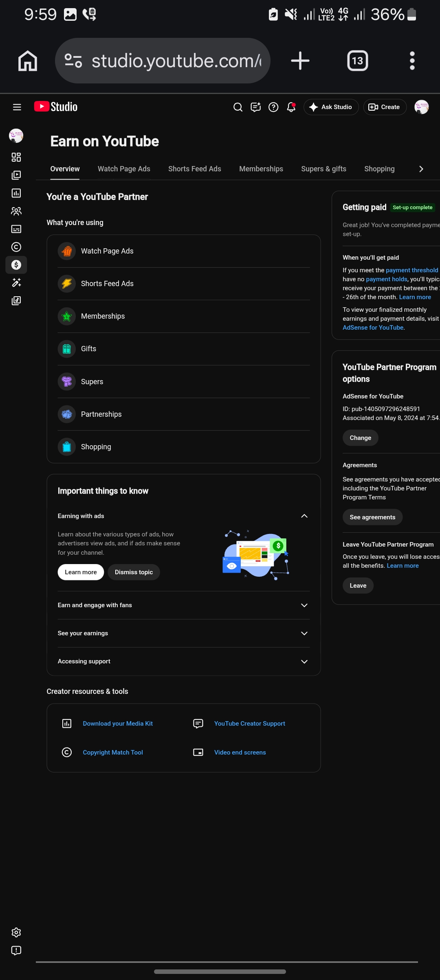
Task: Open the payment holds link
Action: tap(387, 279)
